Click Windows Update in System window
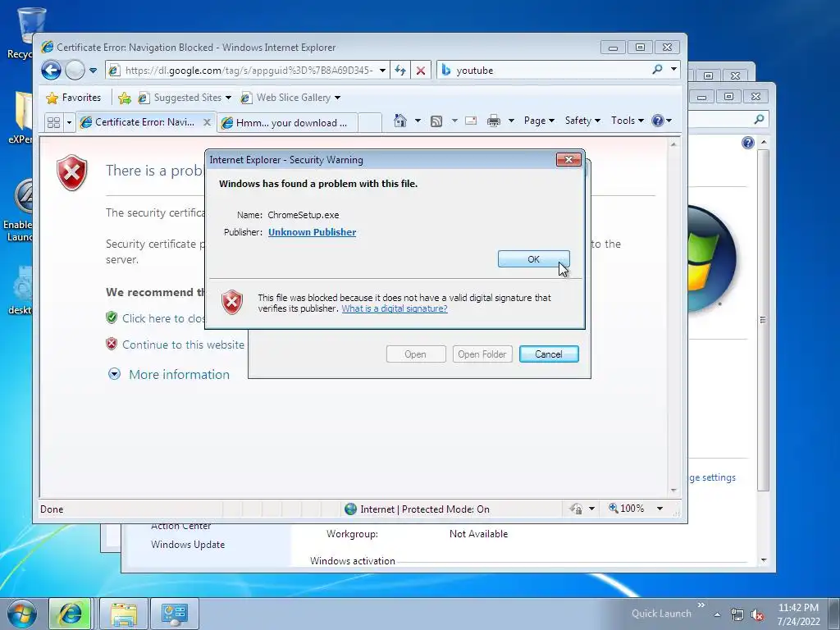The height and width of the screenshot is (630, 840). 188,545
